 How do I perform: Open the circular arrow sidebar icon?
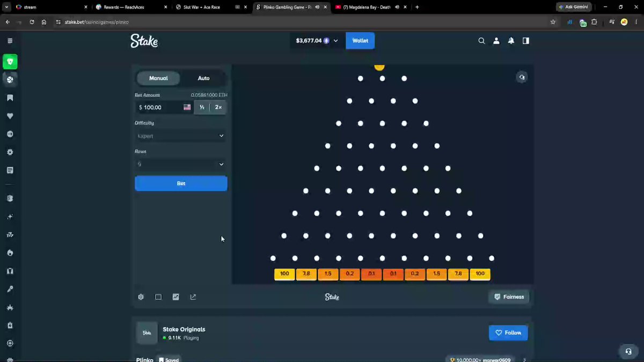[10, 134]
